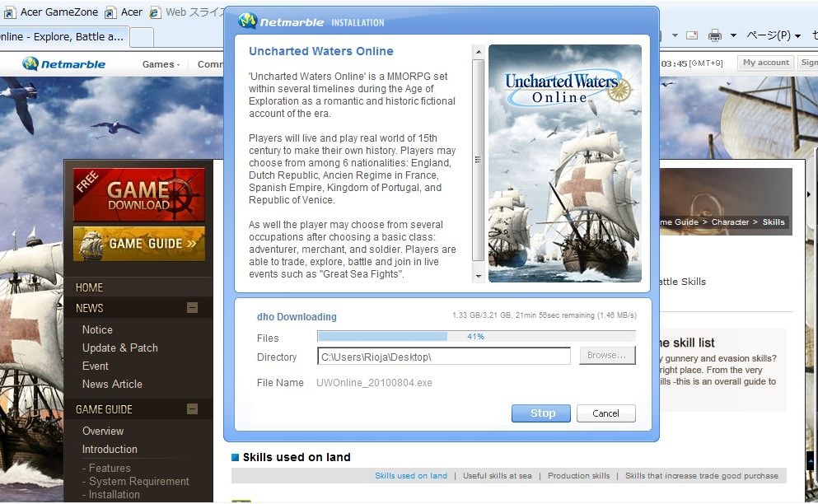Jump to Useful skills at sea

point(498,476)
